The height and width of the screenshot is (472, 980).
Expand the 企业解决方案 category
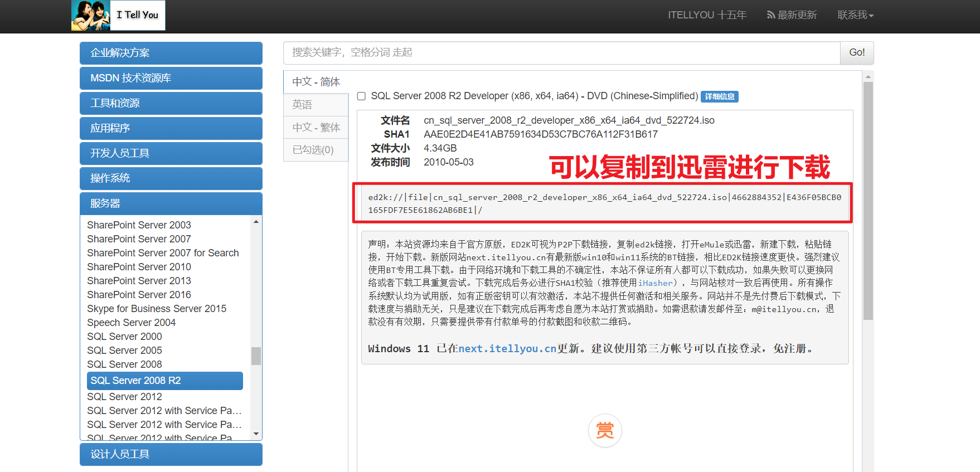[x=171, y=53]
